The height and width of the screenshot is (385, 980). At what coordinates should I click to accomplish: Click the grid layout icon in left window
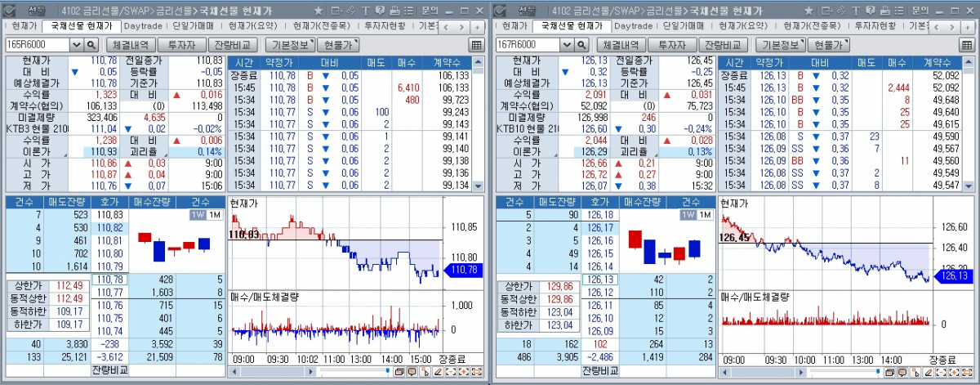click(476, 45)
